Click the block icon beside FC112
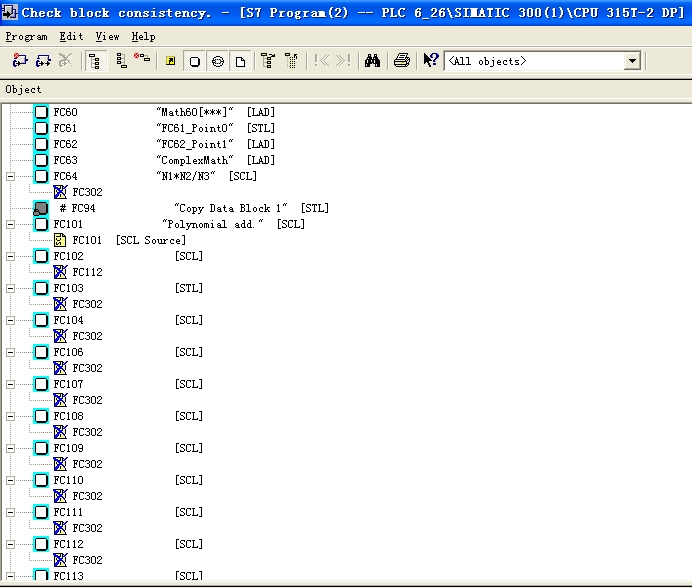 pyautogui.click(x=41, y=544)
